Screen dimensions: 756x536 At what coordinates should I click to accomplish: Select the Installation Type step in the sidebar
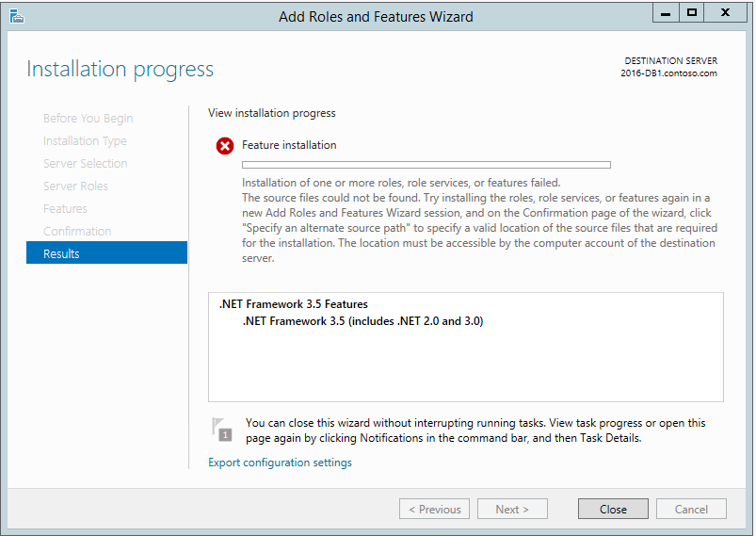click(x=85, y=141)
